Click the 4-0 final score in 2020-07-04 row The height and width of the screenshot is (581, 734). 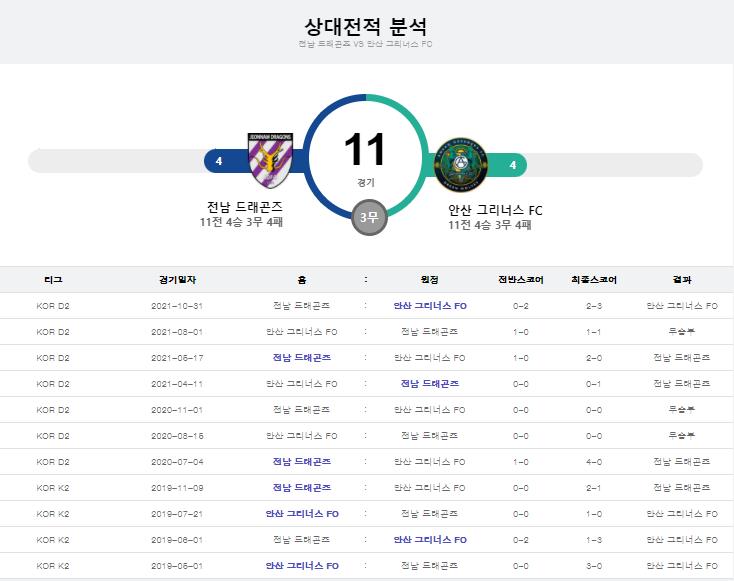[594, 462]
